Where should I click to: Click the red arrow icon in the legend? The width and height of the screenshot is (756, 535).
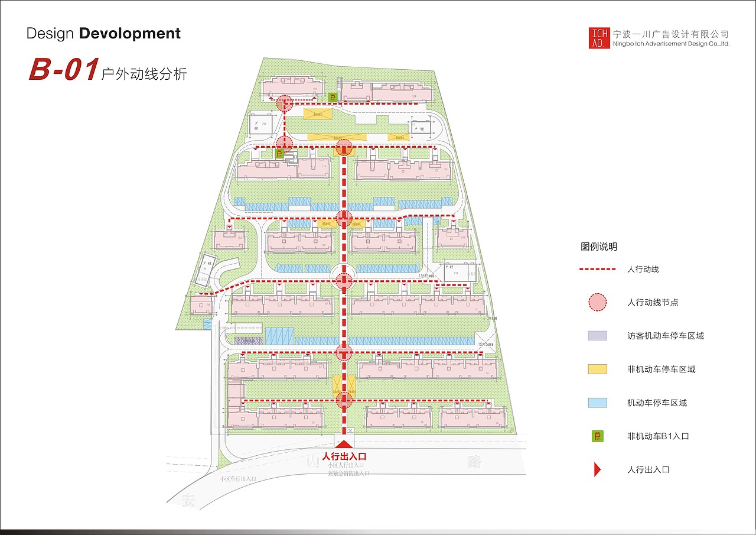597,470
